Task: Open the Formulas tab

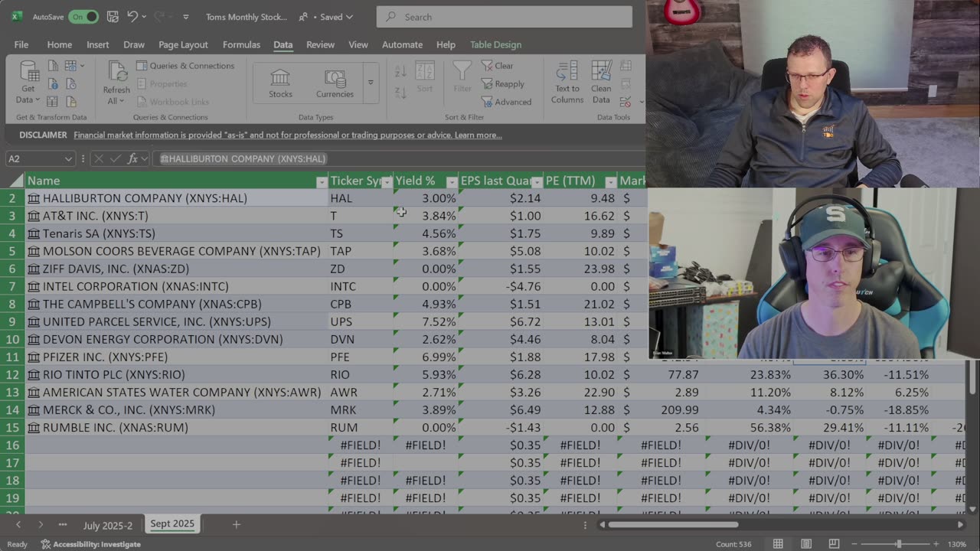Action: pyautogui.click(x=241, y=44)
